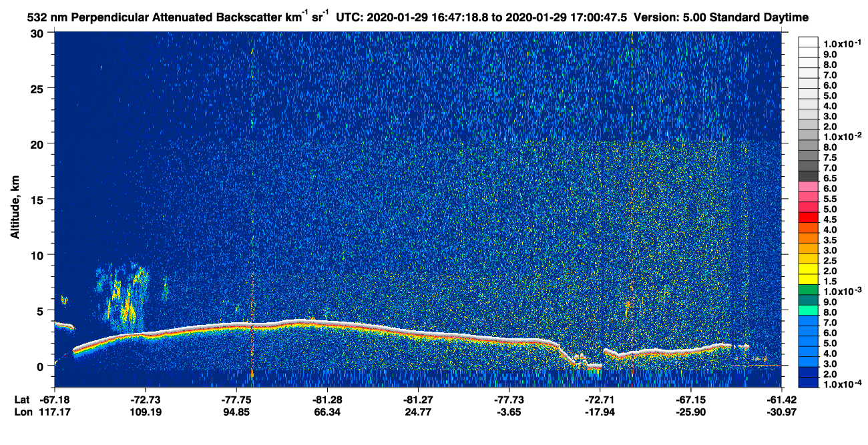Select longitude value -17.94
Image resolution: width=868 pixels, height=445 pixels.
click(600, 412)
